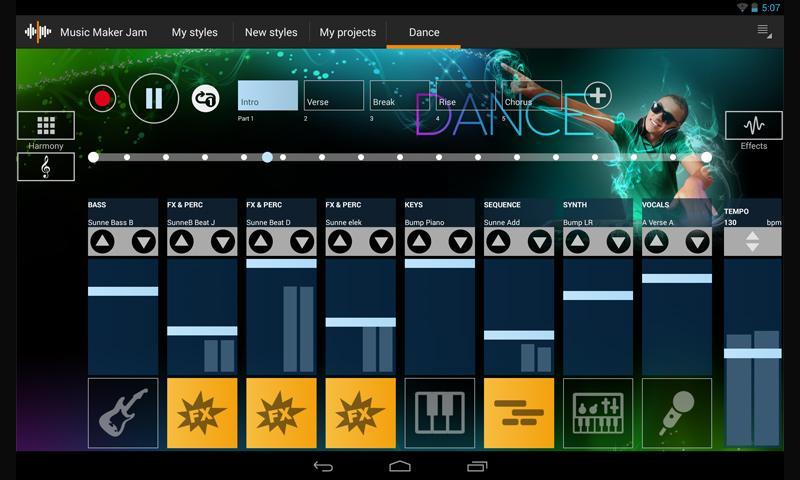
Task: Jump to the timeline start marker
Action: [93, 157]
